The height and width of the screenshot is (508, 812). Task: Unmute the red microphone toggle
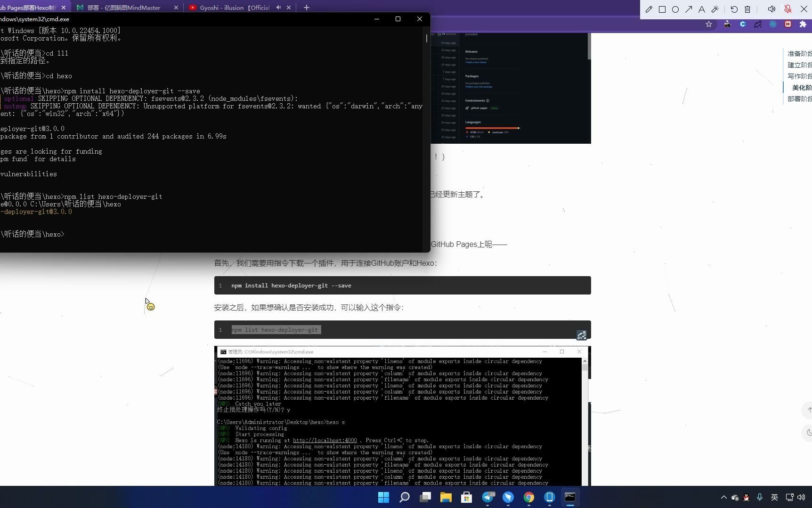click(788, 9)
